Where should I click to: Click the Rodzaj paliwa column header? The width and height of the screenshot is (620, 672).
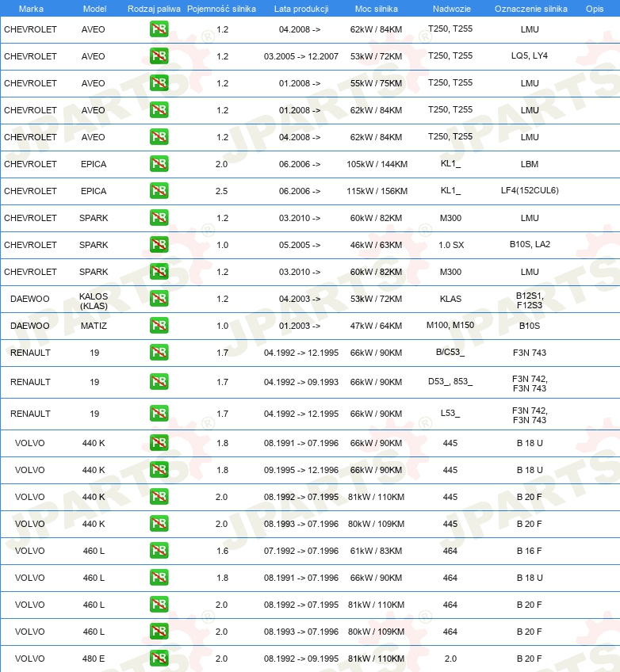[x=154, y=9]
